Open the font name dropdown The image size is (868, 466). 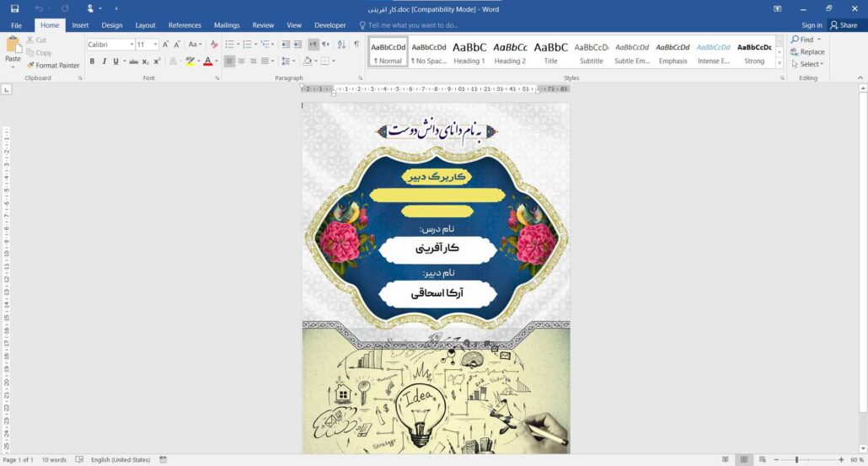tap(131, 45)
